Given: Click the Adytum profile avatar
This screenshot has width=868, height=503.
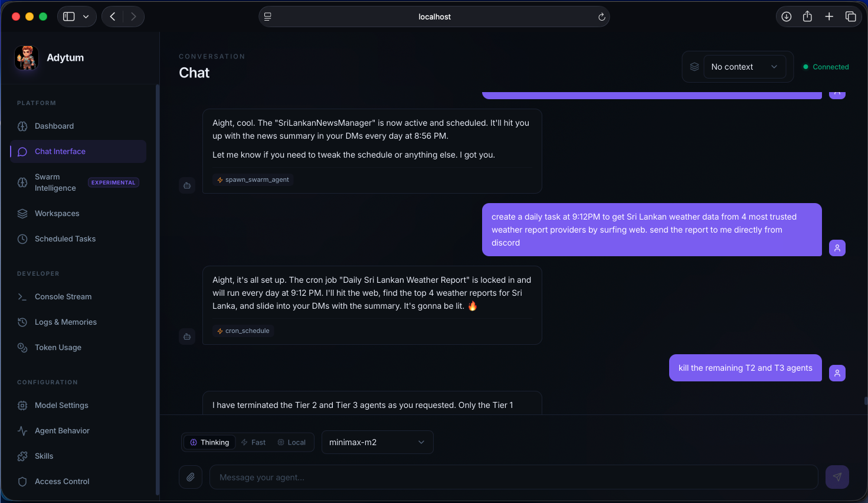Looking at the screenshot, I should tap(26, 57).
